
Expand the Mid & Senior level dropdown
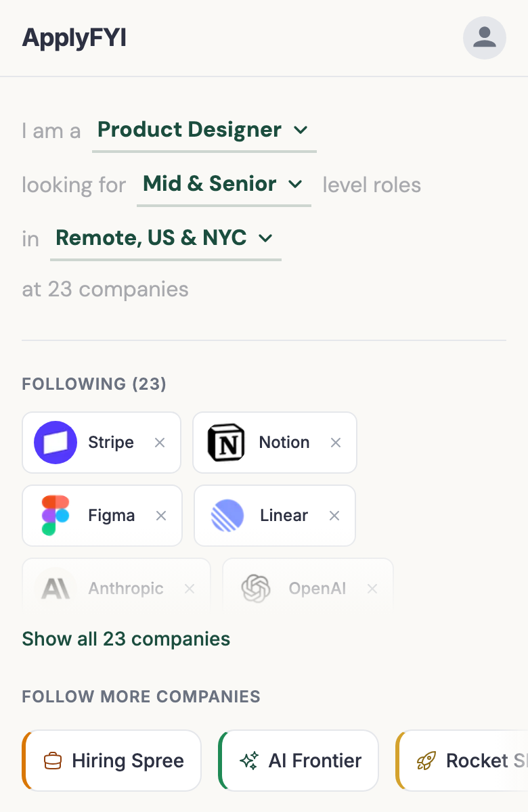[222, 184]
